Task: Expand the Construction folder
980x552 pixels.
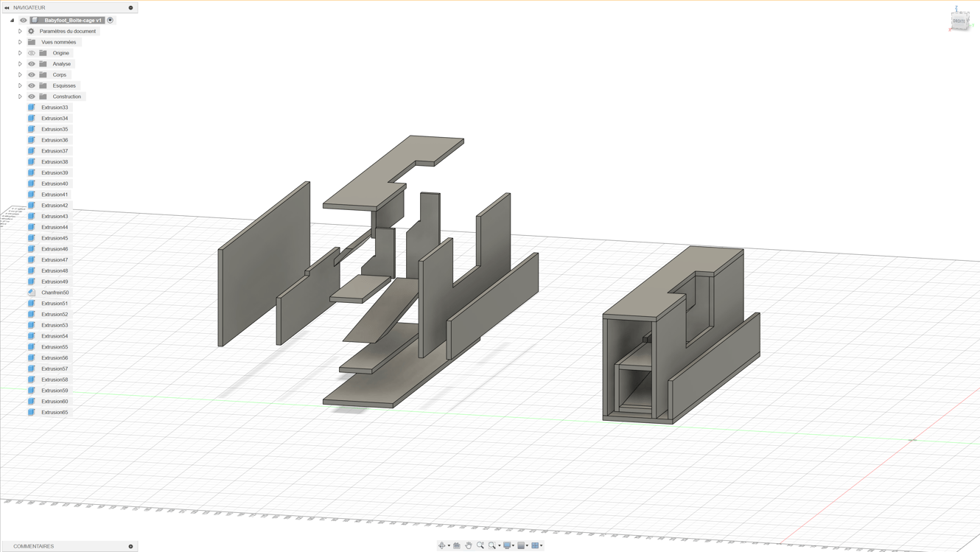Action: [20, 97]
